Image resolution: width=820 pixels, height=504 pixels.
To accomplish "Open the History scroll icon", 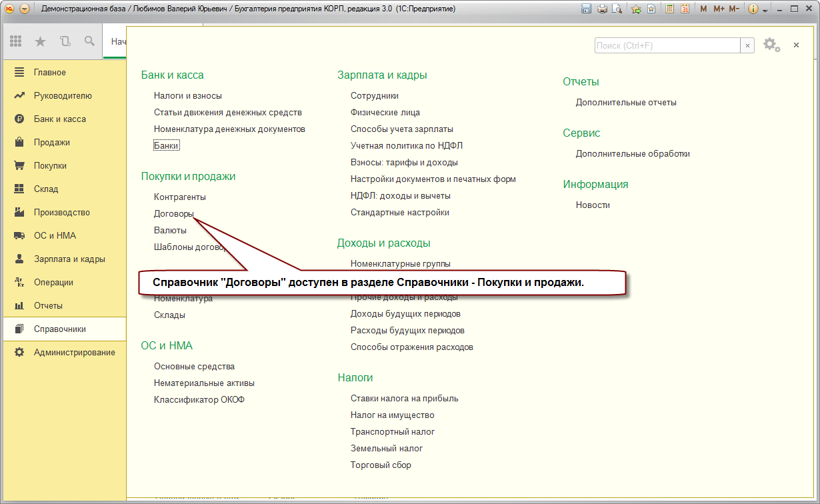I will (65, 41).
